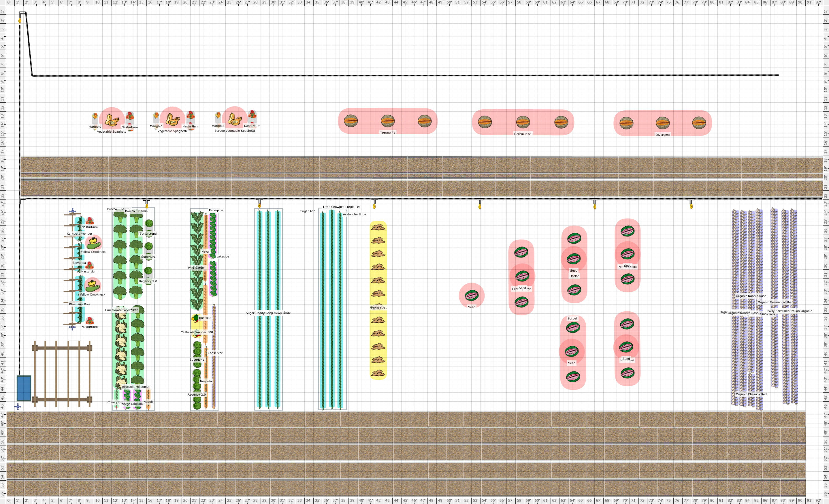Image resolution: width=829 pixels, height=504 pixels.
Task: Select the Organic German White garlic label
Action: coord(774,302)
